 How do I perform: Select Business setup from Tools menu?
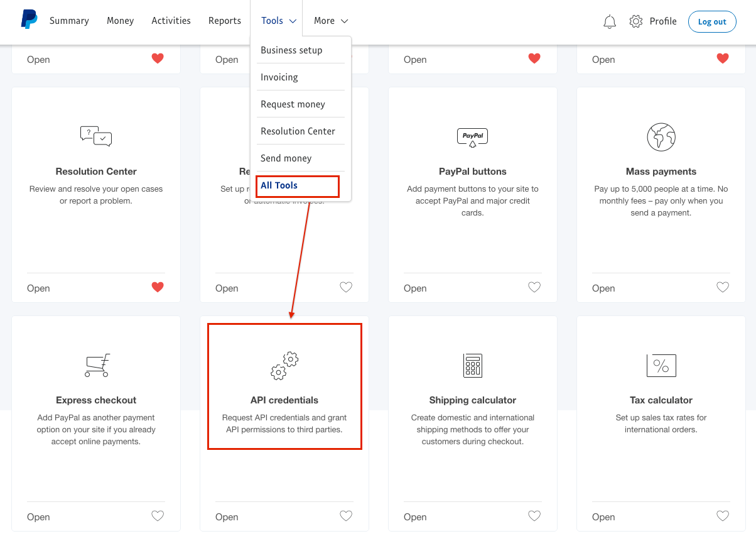tap(301, 50)
